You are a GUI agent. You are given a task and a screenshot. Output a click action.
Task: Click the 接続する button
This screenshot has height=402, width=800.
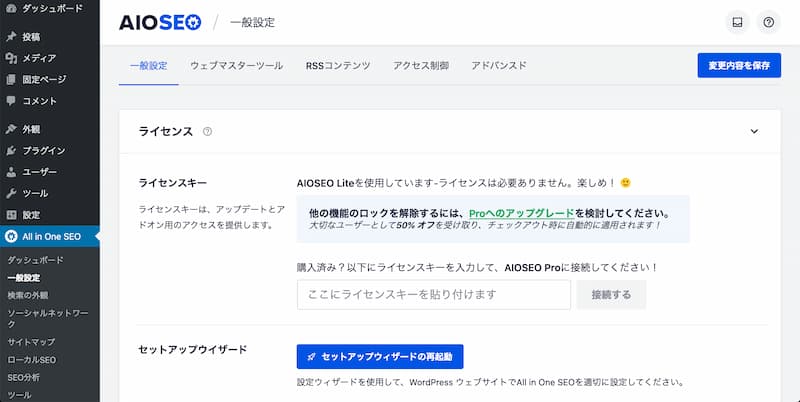[x=611, y=294]
